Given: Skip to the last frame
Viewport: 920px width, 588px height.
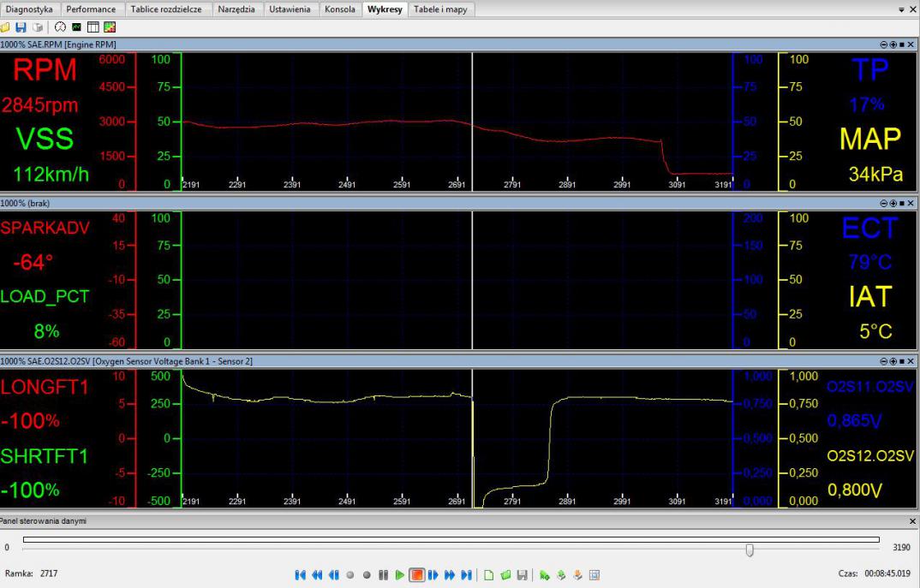Looking at the screenshot, I should click(467, 574).
